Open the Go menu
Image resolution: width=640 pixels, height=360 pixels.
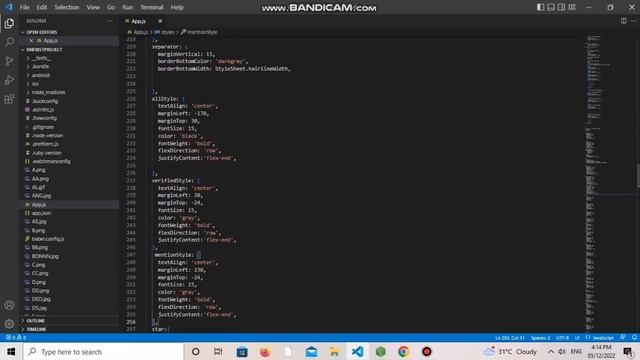[x=111, y=7]
